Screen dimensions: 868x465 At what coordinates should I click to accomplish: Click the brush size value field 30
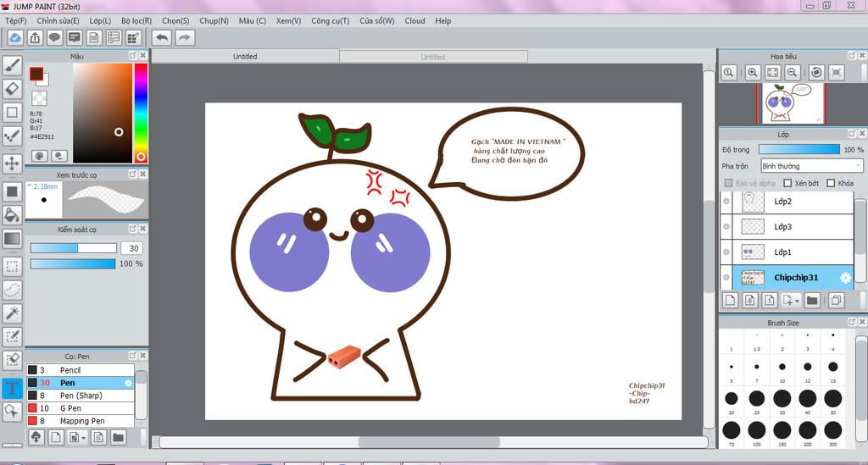point(133,248)
